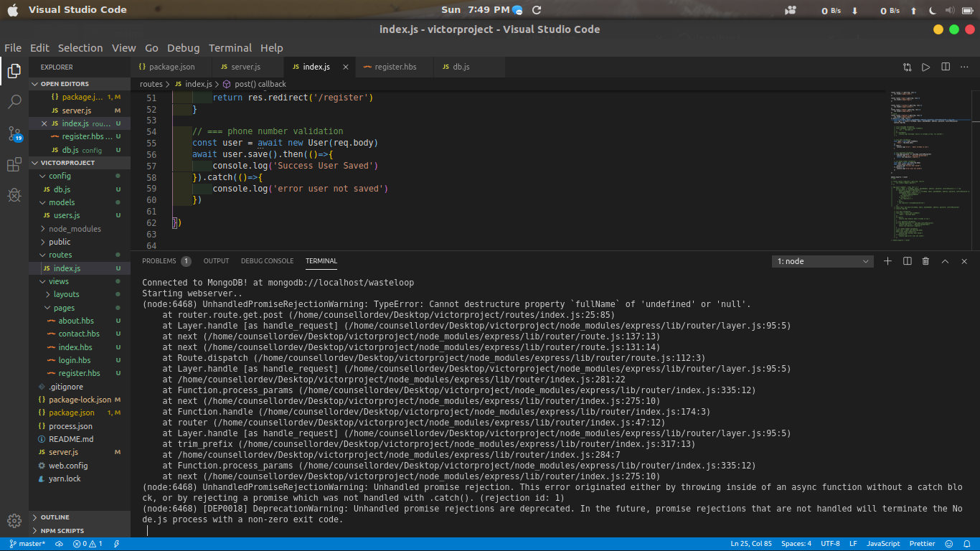The height and width of the screenshot is (551, 980).
Task: Click 'Ln 25, Col 85' in status bar
Action: [x=751, y=544]
